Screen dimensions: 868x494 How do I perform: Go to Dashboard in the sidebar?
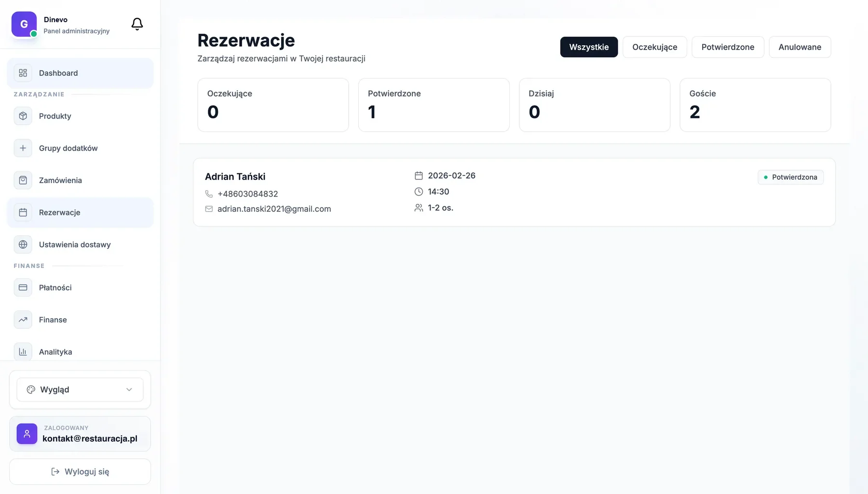click(80, 73)
